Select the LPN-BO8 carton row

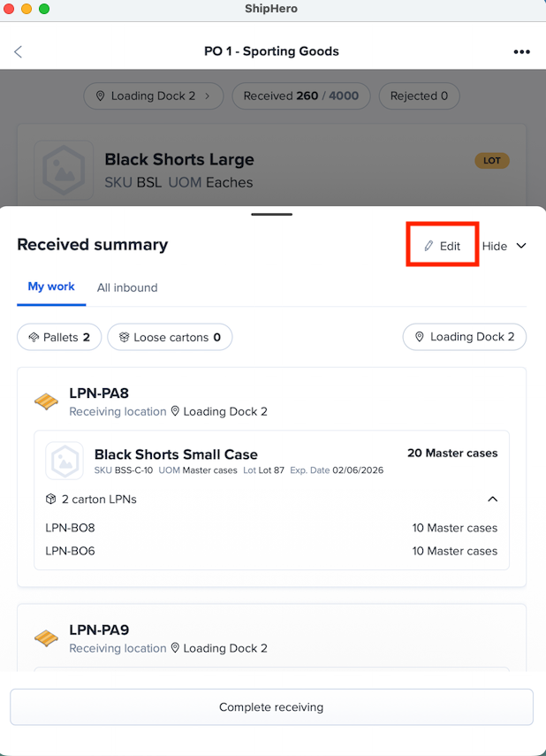coord(271,528)
